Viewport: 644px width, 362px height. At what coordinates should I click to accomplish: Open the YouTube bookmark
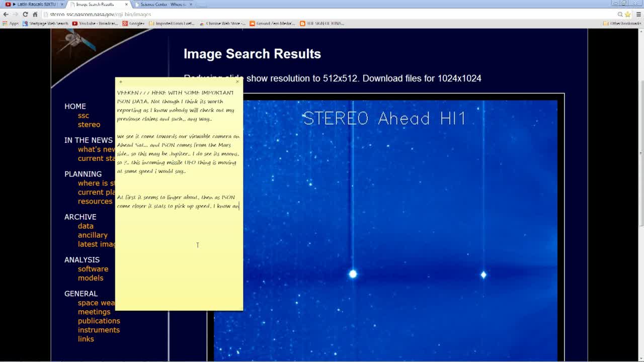(95, 23)
